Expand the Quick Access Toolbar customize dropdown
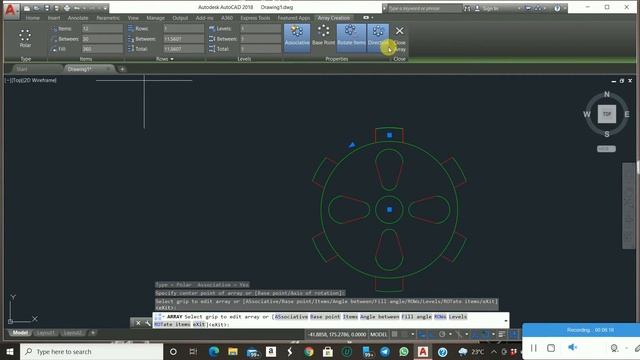Viewport: 640px width, 360px height. click(x=105, y=8)
